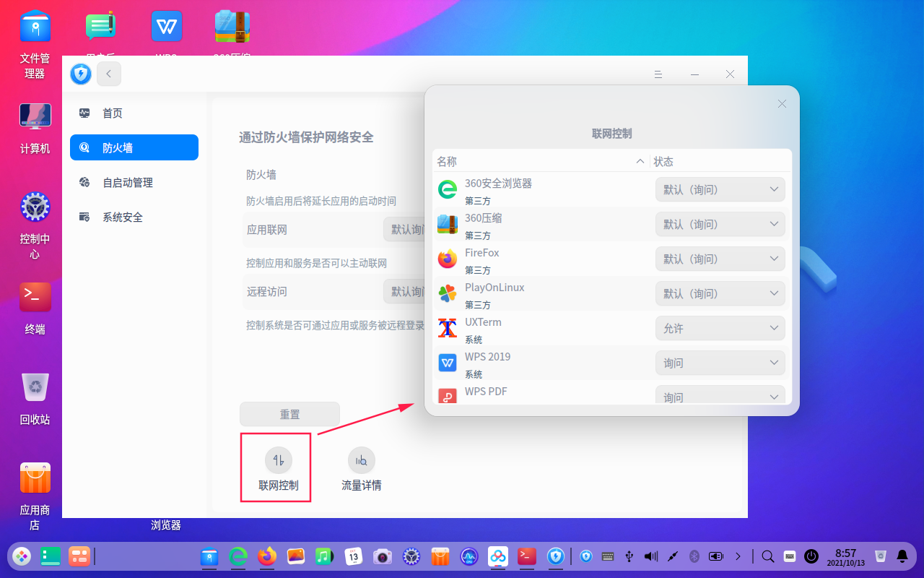Click the tray security shield icon

tap(586, 556)
